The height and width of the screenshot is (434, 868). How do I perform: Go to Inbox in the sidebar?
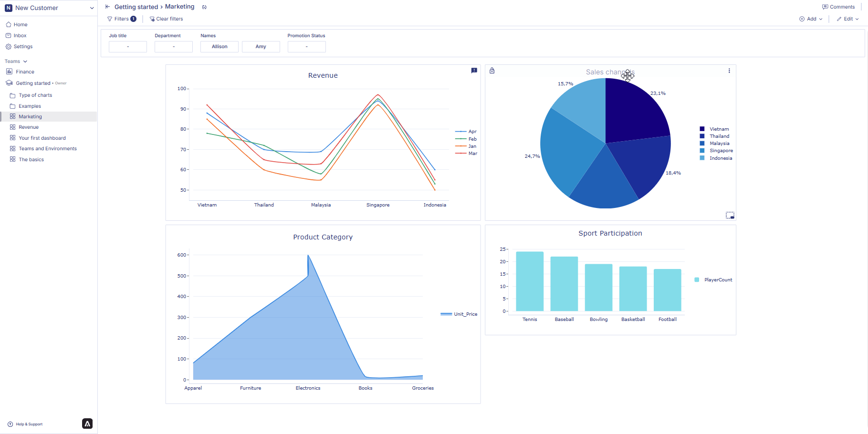(20, 36)
